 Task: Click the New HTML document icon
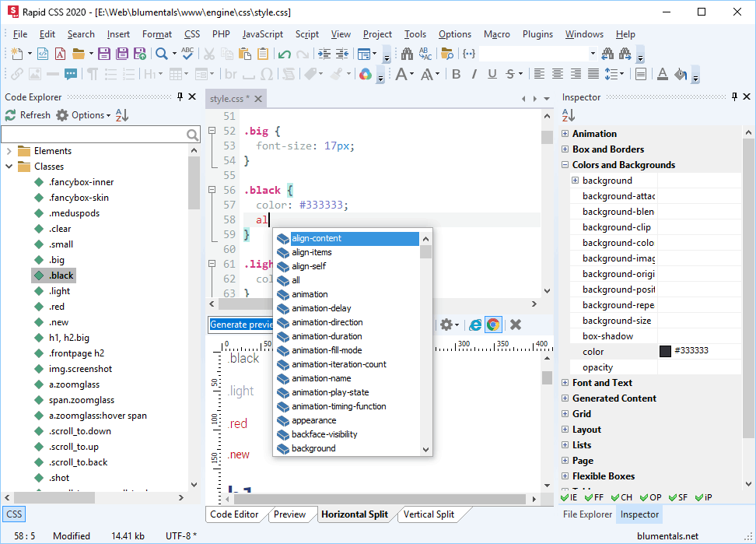pyautogui.click(x=43, y=54)
